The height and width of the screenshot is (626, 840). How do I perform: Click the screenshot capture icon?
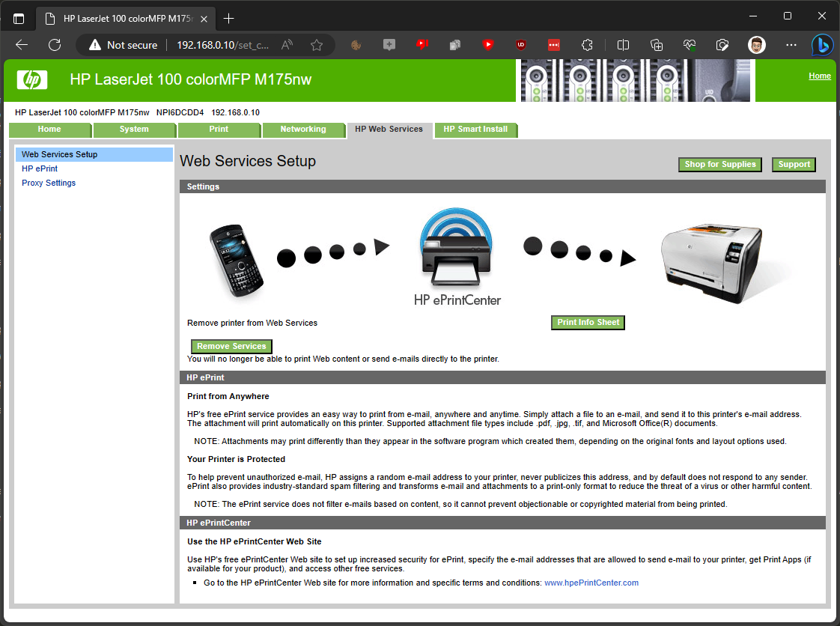722,45
